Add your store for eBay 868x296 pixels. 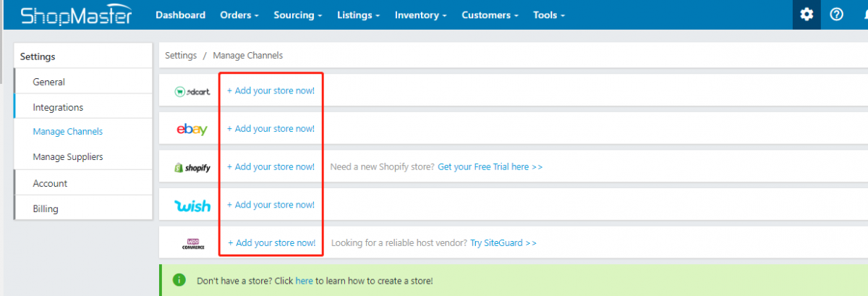[271, 129]
